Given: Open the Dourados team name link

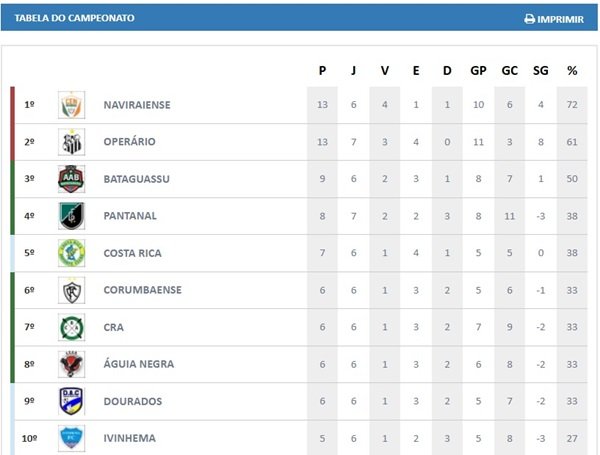Looking at the screenshot, I should (130, 401).
